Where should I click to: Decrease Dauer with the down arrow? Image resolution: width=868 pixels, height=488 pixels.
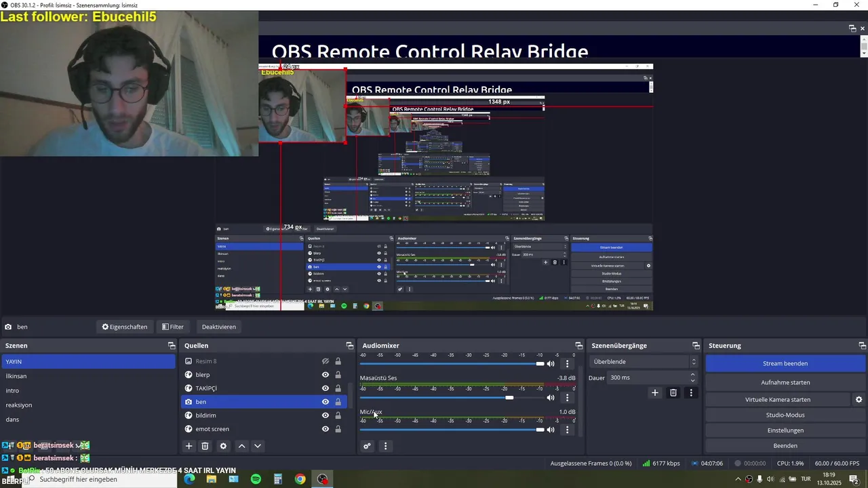tap(692, 381)
